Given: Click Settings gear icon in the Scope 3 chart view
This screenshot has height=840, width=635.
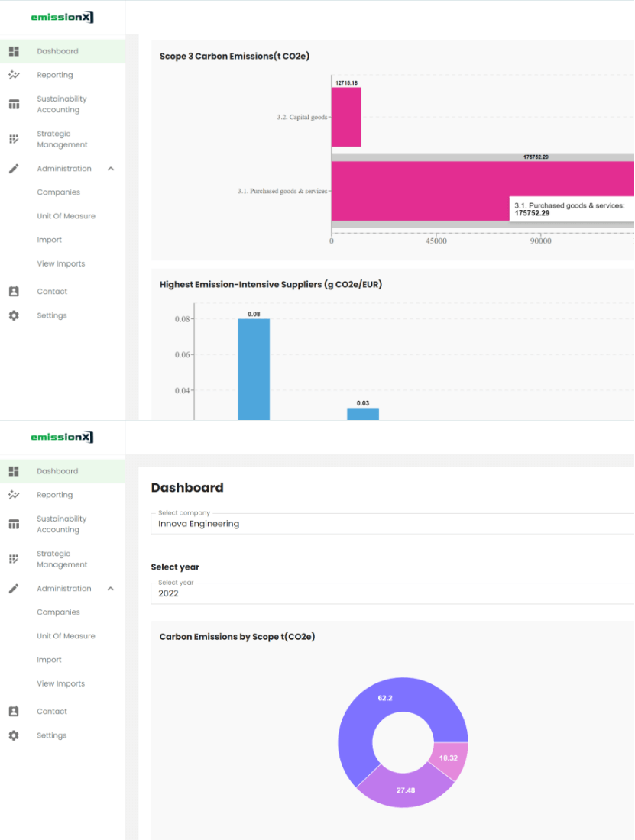Looking at the screenshot, I should pos(14,315).
